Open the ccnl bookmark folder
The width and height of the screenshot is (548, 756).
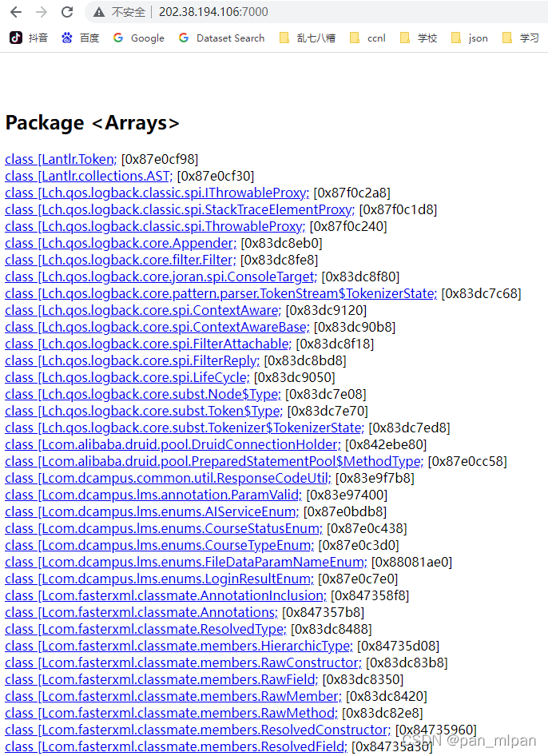367,38
